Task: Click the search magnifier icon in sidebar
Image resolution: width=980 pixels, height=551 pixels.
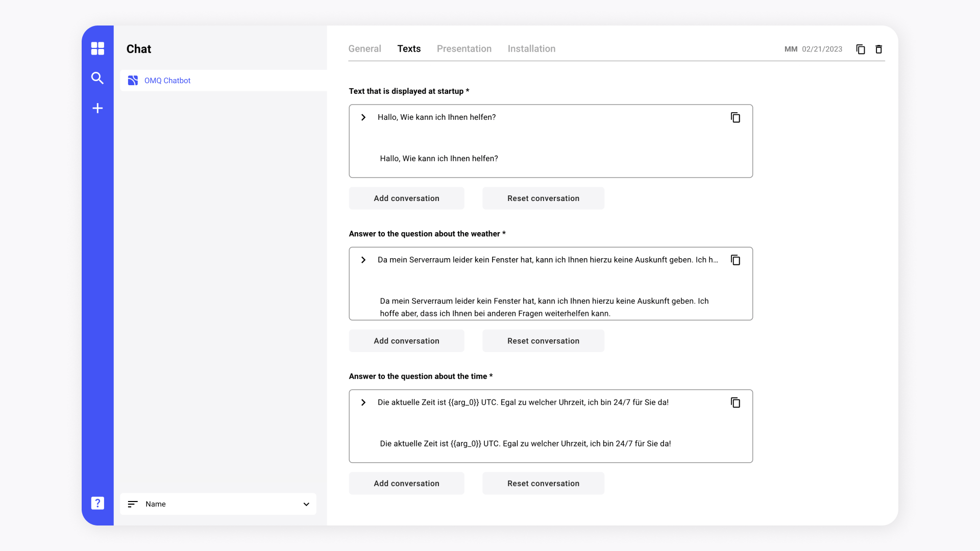Action: [x=97, y=78]
